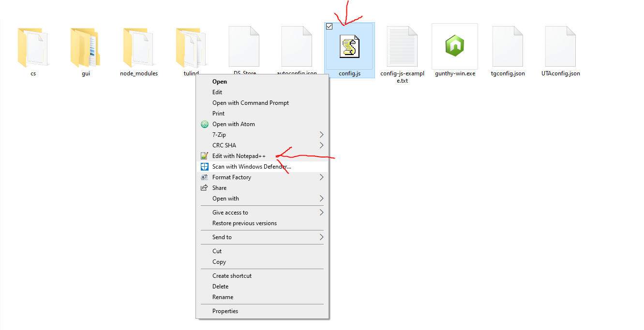
Task: Open the Format Factory submenu
Action: pyautogui.click(x=231, y=177)
